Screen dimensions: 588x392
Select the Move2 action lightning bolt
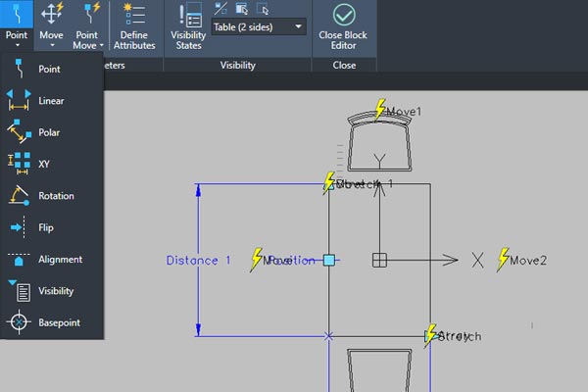pyautogui.click(x=504, y=259)
